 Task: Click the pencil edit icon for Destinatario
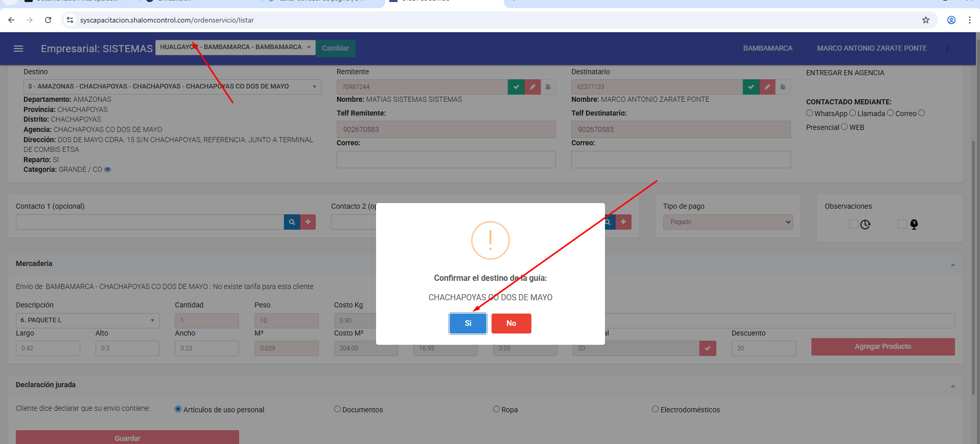coord(767,87)
